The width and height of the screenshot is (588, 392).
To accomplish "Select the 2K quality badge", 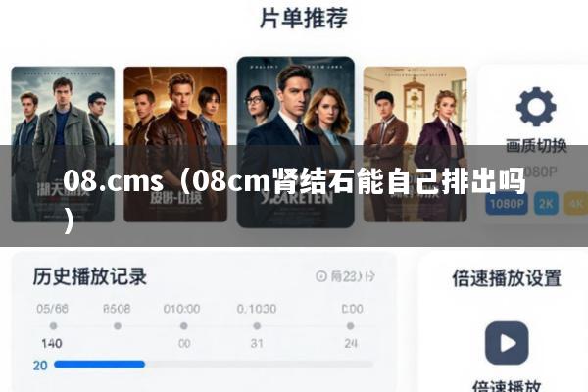I will tap(546, 203).
